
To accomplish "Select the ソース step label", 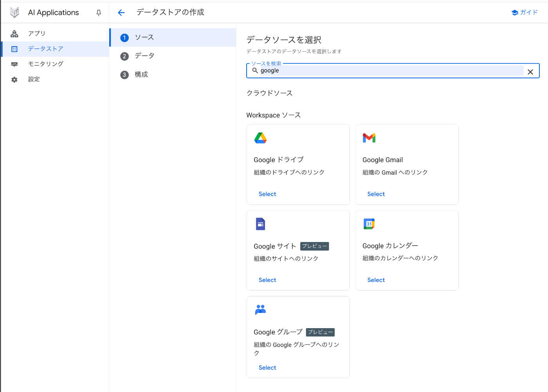I will point(144,38).
